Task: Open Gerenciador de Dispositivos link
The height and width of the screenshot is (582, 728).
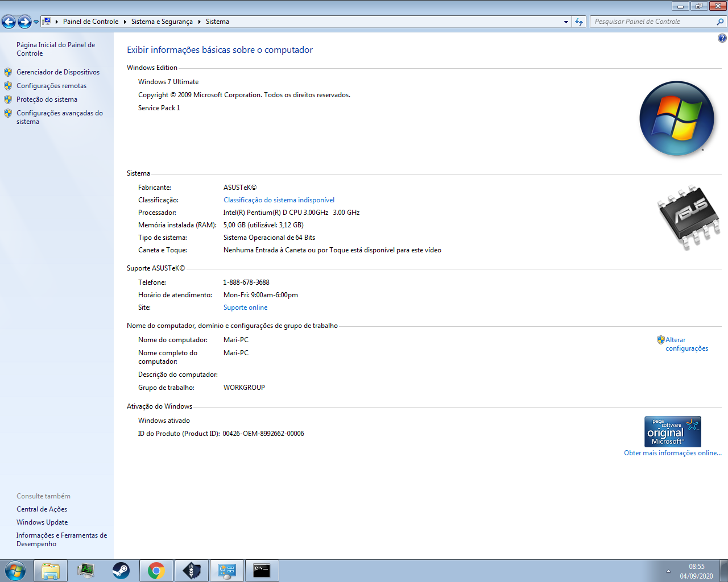Action: click(58, 72)
